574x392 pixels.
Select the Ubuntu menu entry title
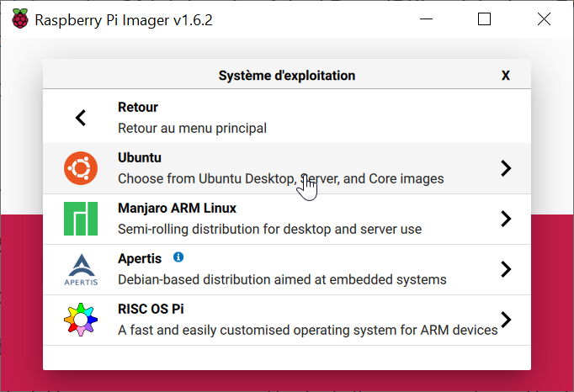(140, 158)
